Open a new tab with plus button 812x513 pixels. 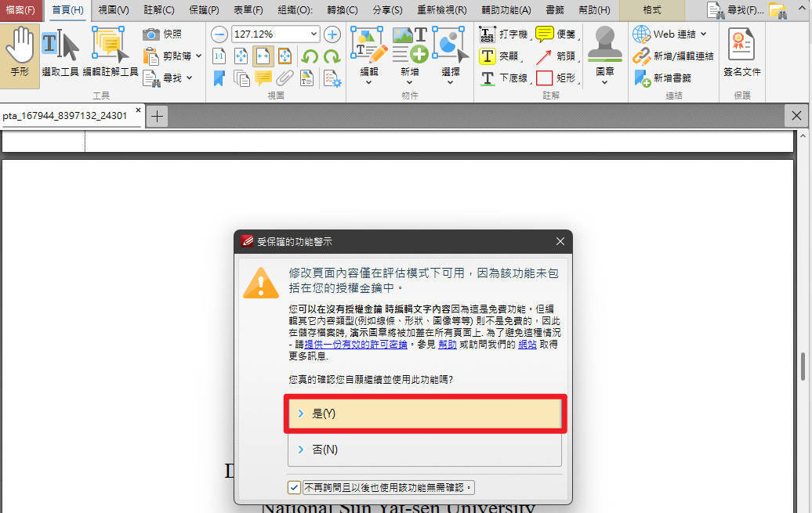(x=158, y=116)
